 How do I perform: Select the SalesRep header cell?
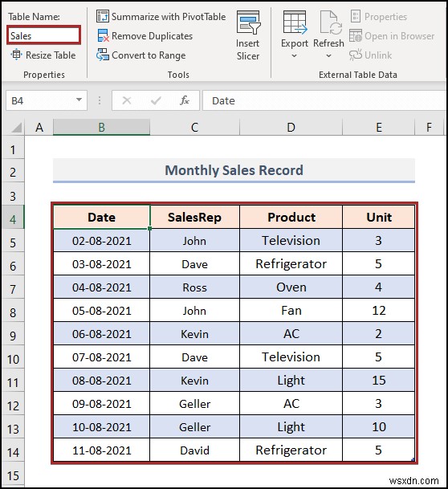pyautogui.click(x=194, y=217)
